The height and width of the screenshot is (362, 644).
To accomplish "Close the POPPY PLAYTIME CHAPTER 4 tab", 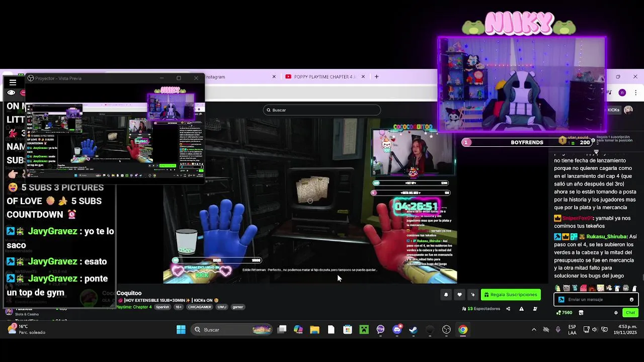I will 363,77.
